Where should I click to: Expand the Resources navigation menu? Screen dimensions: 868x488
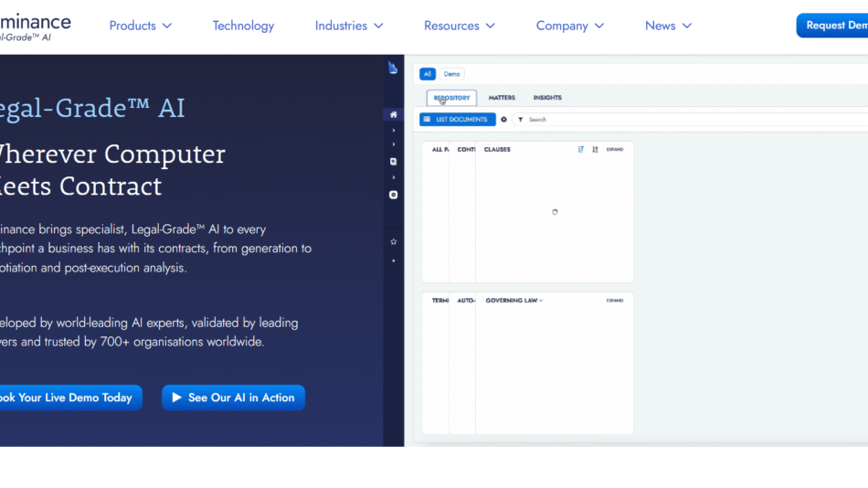coord(460,26)
